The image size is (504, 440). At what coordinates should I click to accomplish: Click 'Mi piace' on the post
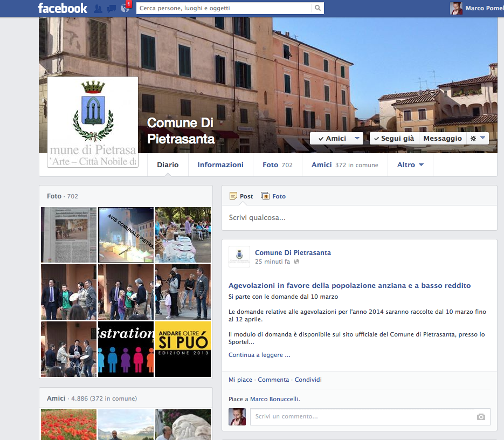240,380
